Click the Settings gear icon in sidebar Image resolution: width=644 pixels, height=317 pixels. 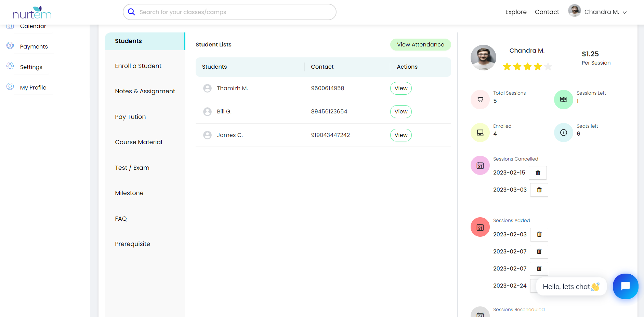click(10, 66)
